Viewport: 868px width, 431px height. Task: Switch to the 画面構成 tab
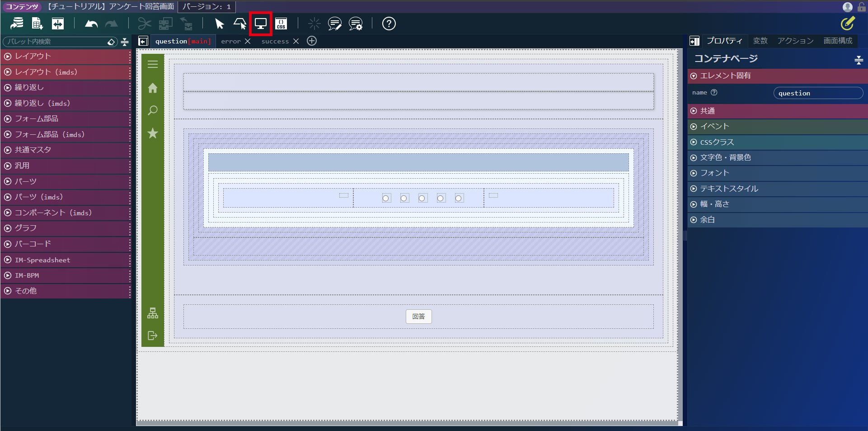[x=838, y=41]
